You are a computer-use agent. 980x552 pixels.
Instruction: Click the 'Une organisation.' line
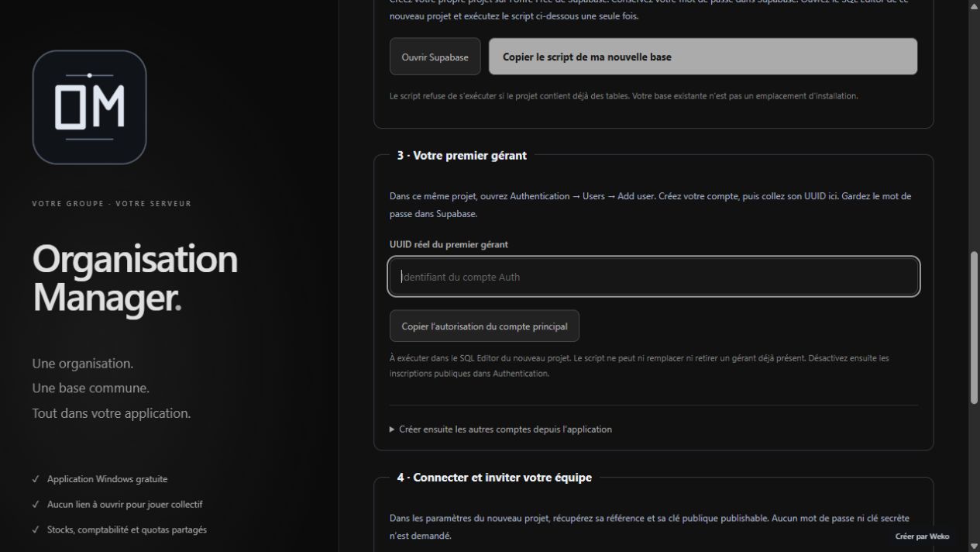coord(83,364)
